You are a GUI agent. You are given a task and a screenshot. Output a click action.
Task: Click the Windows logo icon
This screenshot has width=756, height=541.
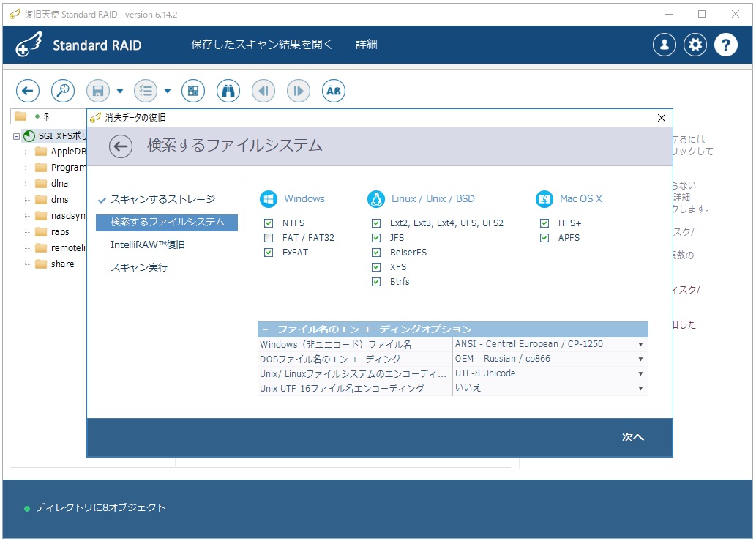click(x=269, y=198)
